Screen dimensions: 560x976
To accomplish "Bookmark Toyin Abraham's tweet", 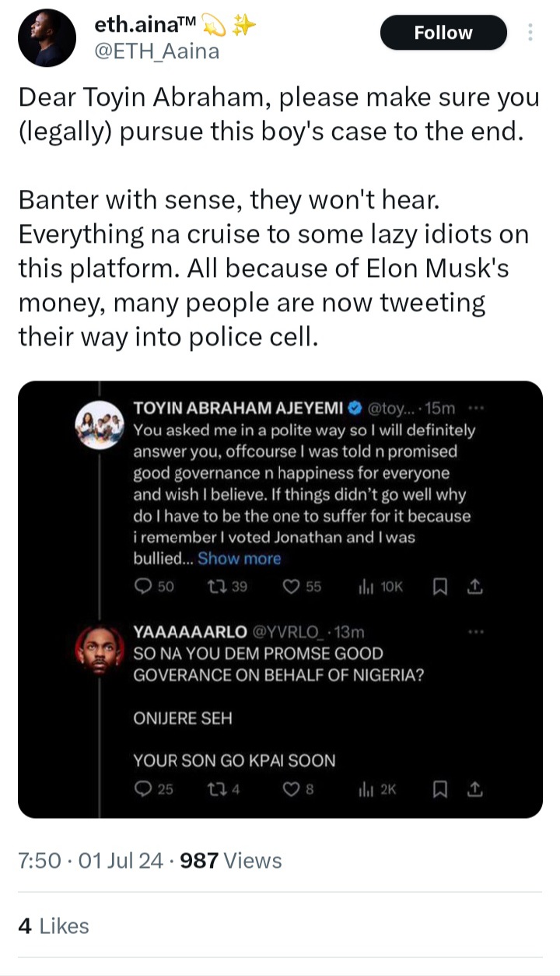I will click(439, 587).
